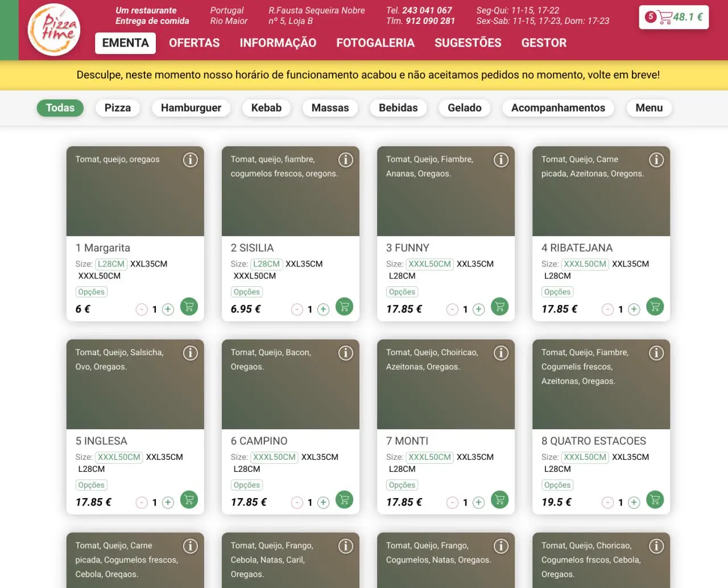Filter the menu by Bebidas category

pos(398,108)
